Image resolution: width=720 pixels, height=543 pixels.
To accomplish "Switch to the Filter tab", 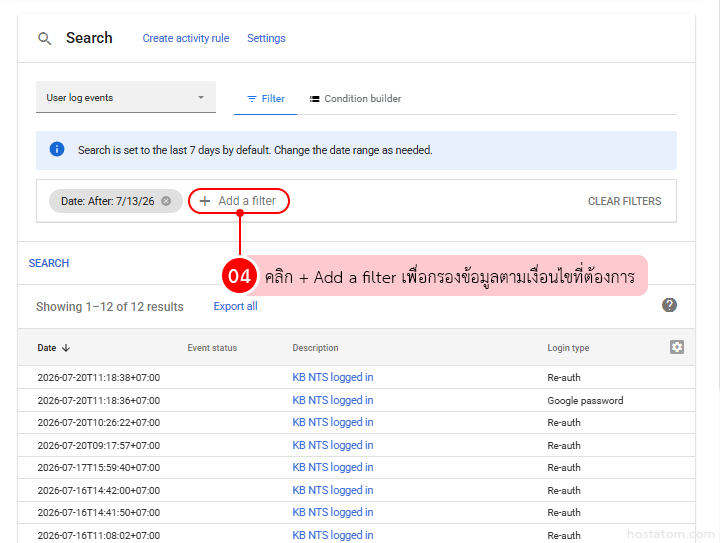I will pos(266,99).
